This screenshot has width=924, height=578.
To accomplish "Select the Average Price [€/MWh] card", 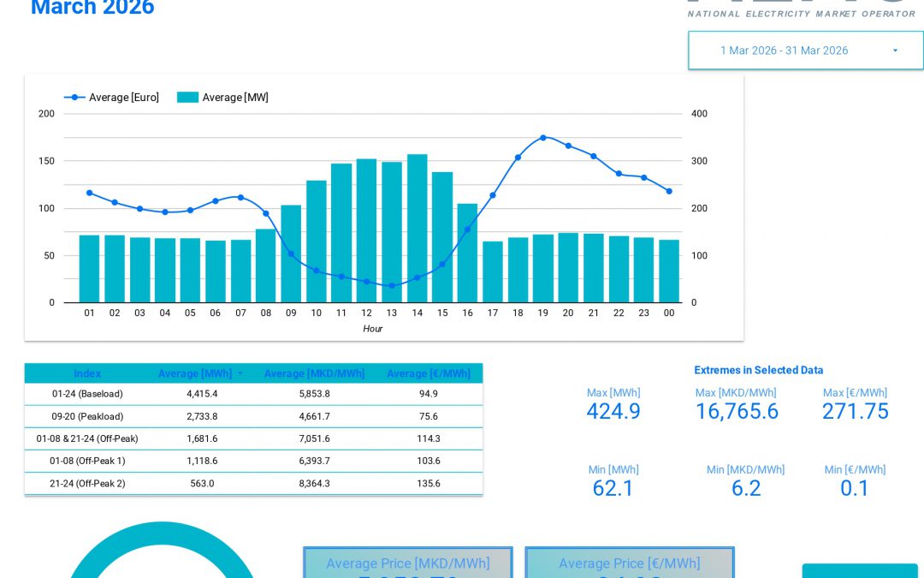I will point(630,563).
